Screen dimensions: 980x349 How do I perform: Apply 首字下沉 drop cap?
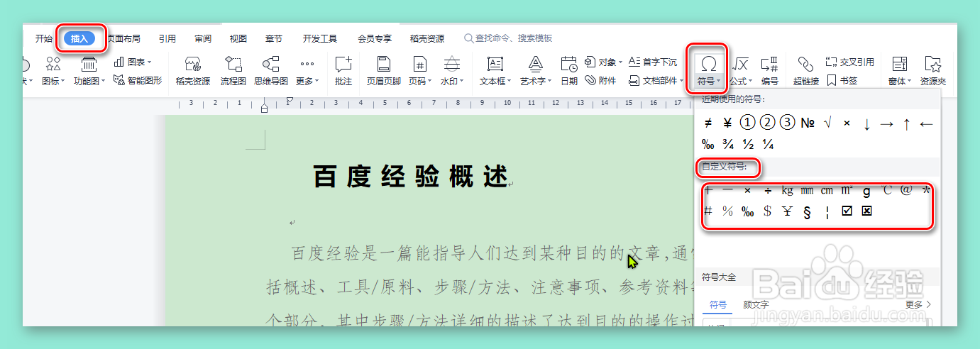(653, 62)
